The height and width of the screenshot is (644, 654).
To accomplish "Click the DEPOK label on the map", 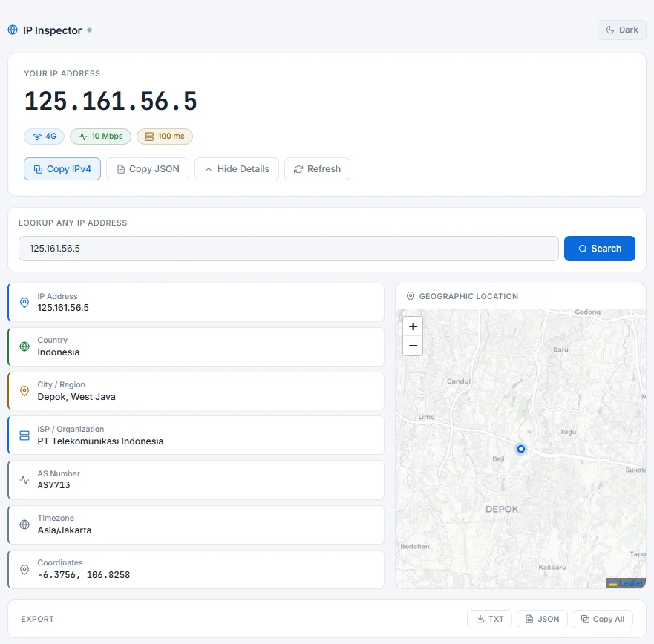I will (x=502, y=509).
